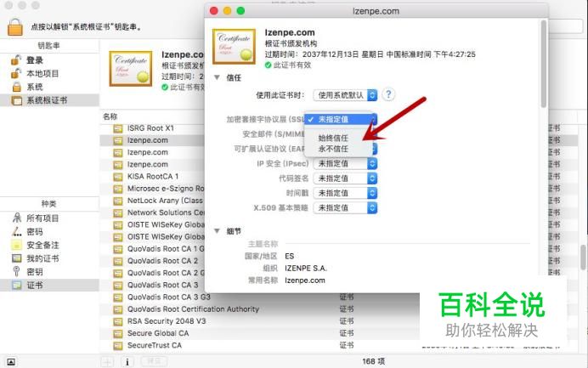Open the 代码签名 dropdown
Screen dimensions: 588x368
pyautogui.click(x=345, y=178)
